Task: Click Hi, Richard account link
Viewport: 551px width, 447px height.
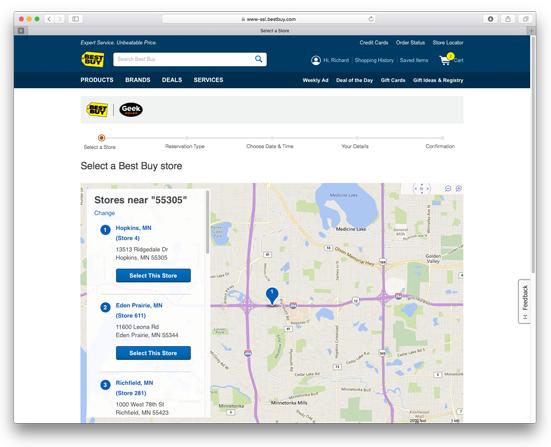Action: (336, 60)
